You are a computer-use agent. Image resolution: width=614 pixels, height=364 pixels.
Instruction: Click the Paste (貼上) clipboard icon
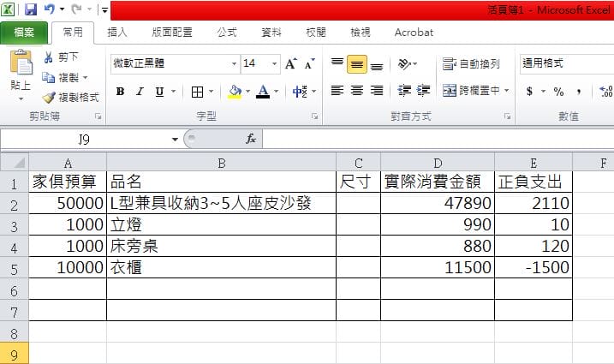pos(21,63)
